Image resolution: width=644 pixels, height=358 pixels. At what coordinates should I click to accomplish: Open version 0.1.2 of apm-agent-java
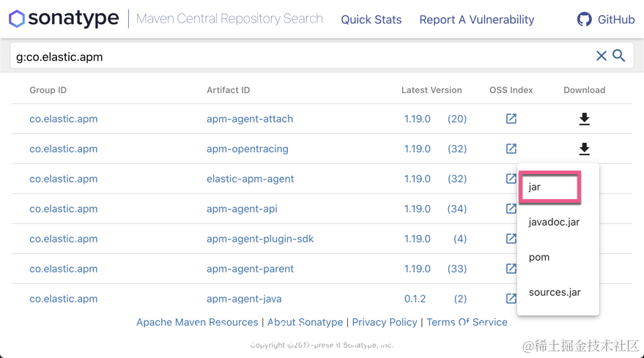[x=415, y=299]
